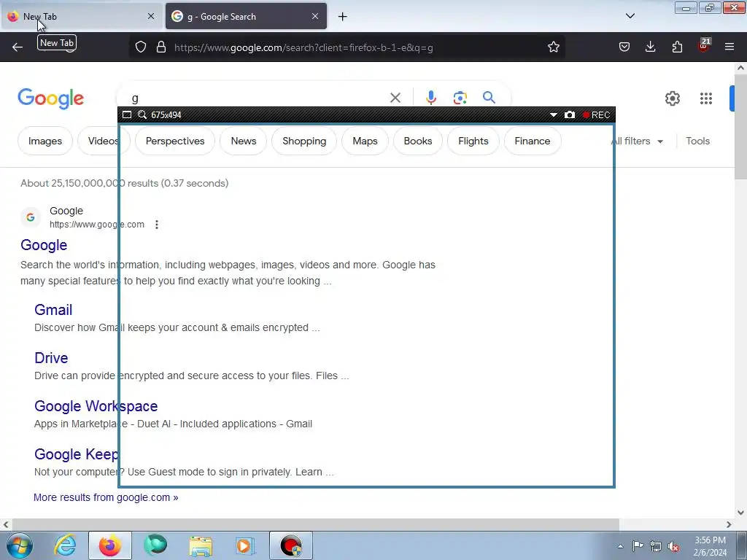This screenshot has width=747, height=560.
Task: Close the New Tab tab
Action: point(150,16)
